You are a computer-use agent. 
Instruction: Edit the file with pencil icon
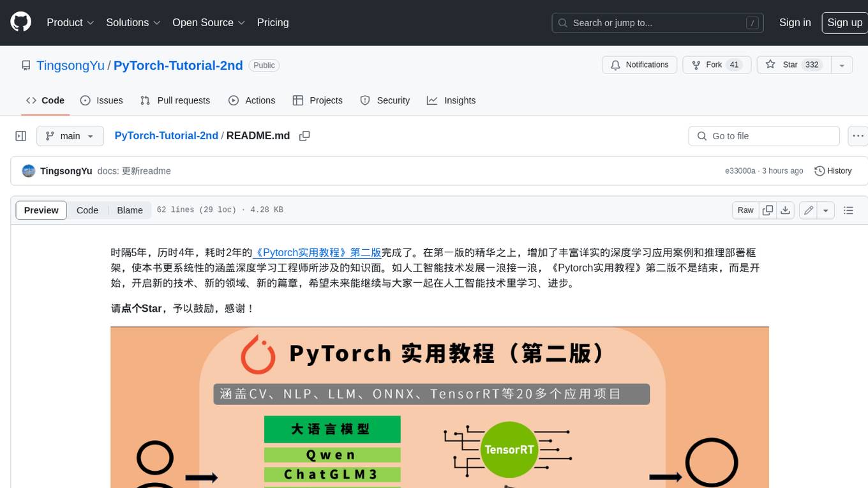[809, 210]
